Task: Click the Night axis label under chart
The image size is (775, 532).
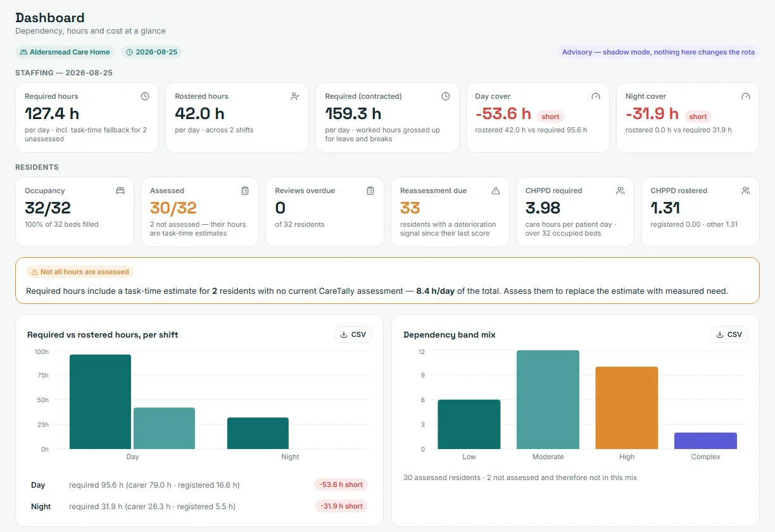Action: 290,457
